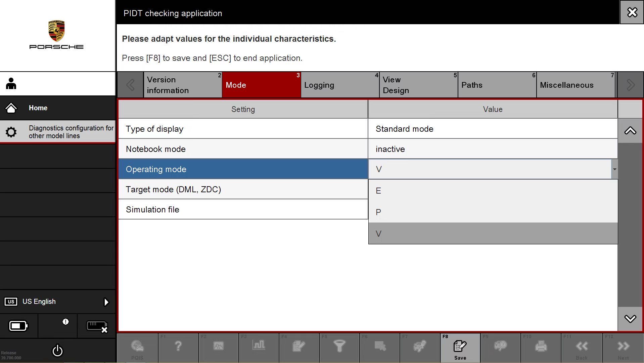
Task: Click the US language flag badge
Action: (11, 301)
